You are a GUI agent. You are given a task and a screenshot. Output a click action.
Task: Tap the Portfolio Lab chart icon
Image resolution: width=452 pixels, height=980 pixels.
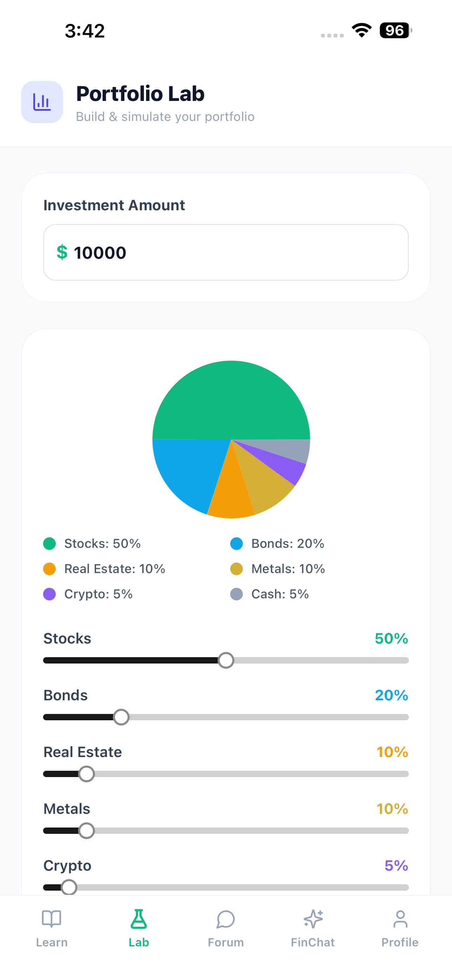pyautogui.click(x=42, y=102)
